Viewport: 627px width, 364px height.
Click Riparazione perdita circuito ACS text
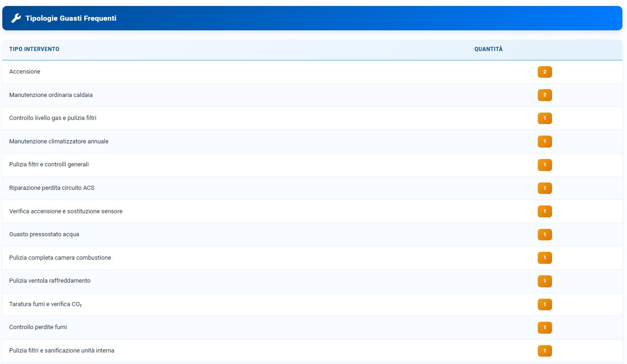tap(52, 188)
